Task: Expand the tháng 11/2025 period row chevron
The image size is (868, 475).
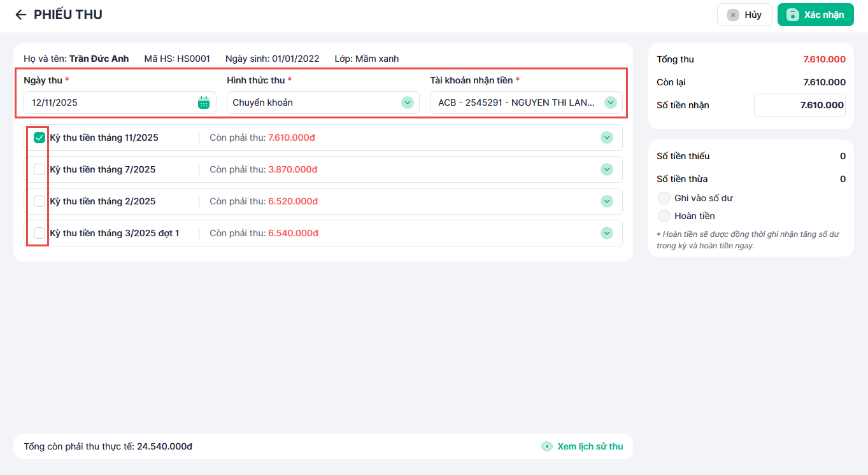Action: [x=606, y=138]
